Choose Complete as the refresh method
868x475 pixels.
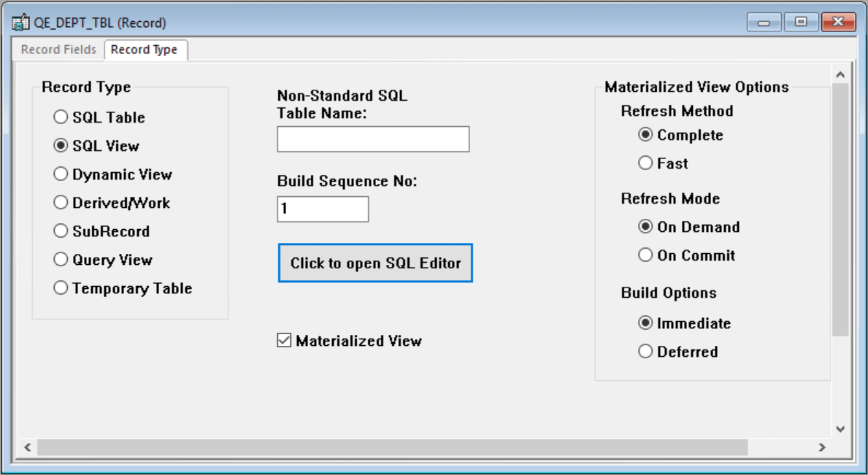pyautogui.click(x=645, y=135)
